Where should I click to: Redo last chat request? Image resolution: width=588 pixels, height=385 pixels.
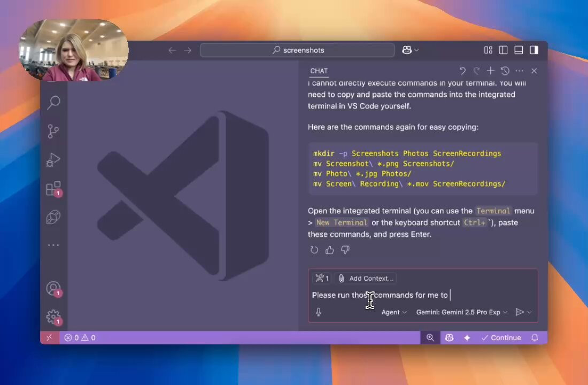[x=476, y=71]
